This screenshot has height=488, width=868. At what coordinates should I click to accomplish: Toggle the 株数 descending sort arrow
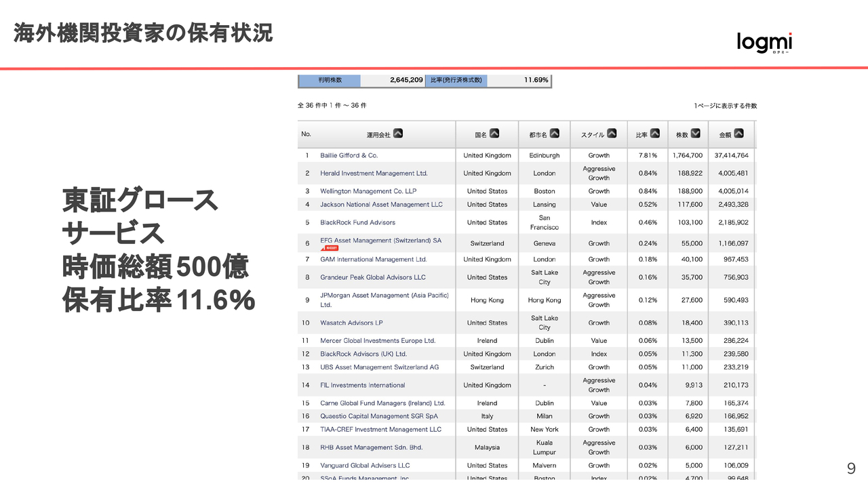[695, 134]
